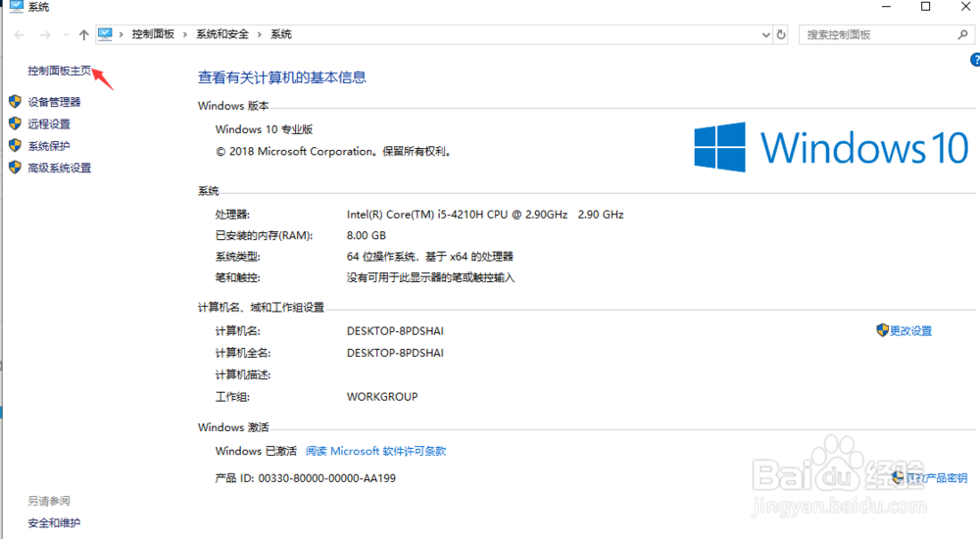Screen dimensions: 980x539
Task: Expand the chevron before 控制面板 breadcrumb
Action: [121, 34]
